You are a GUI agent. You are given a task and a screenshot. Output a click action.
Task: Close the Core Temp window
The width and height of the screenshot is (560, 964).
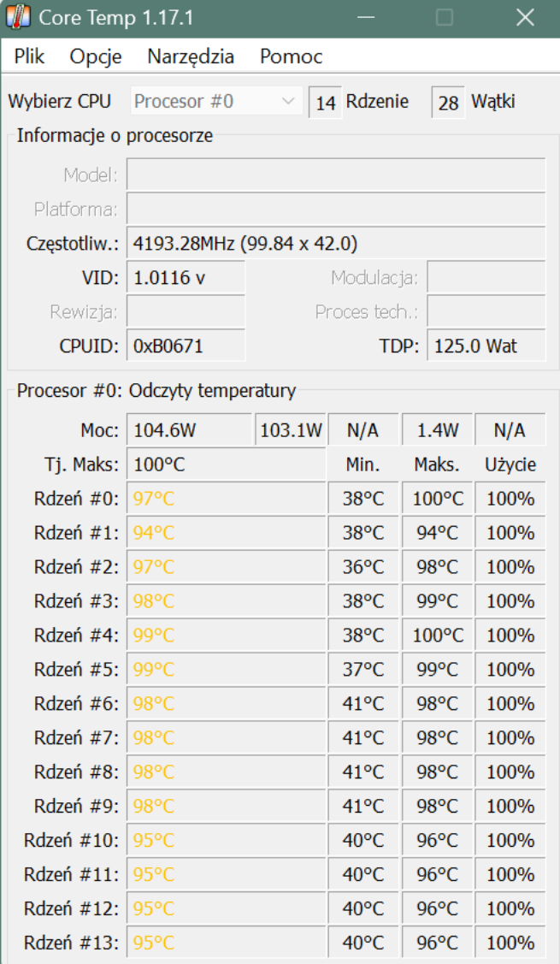tap(524, 17)
